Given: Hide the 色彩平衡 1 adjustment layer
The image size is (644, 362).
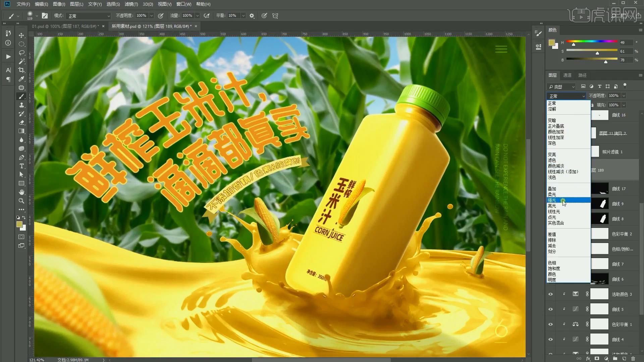Looking at the screenshot, I should [x=550, y=324].
